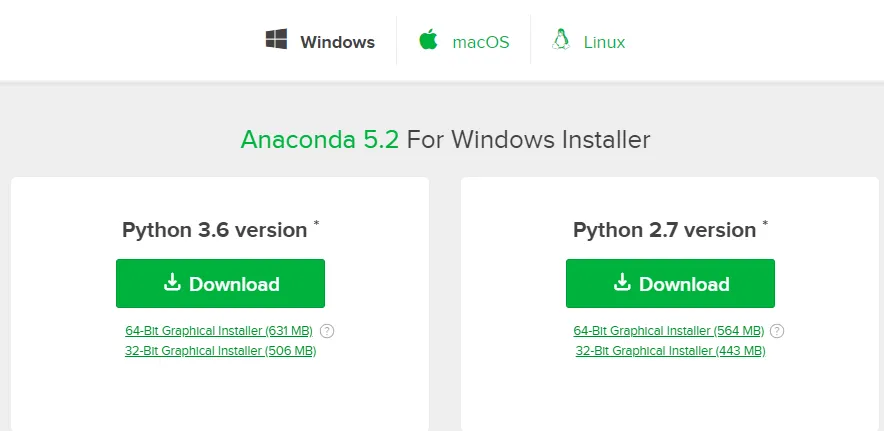Switch to the Linux tab
This screenshot has height=431, width=884.
604,42
